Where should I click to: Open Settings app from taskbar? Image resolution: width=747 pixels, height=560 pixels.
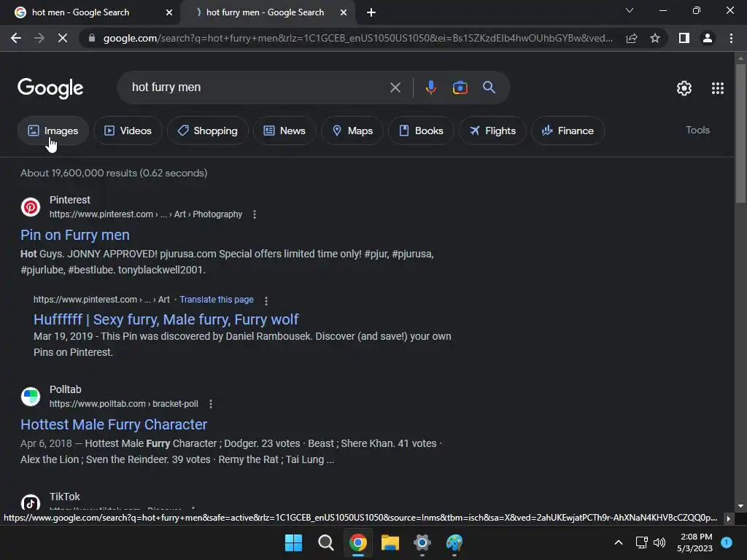tap(422, 542)
